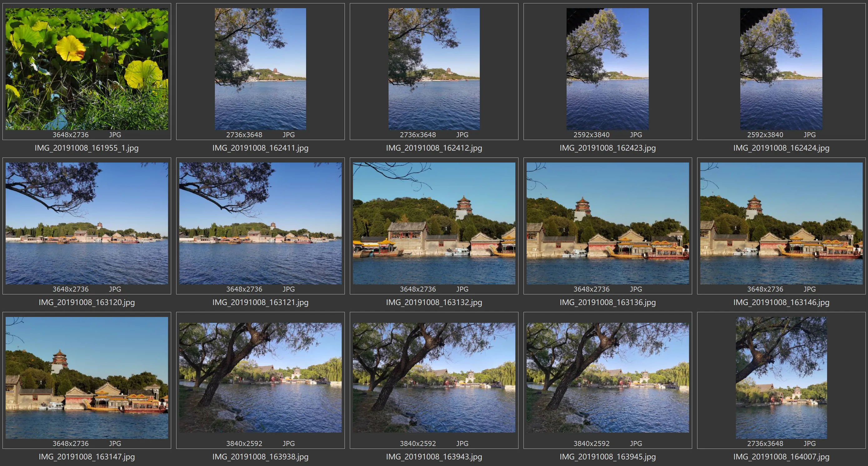
Task: Click the label IMG_20191008_162423.jpg
Action: click(608, 148)
